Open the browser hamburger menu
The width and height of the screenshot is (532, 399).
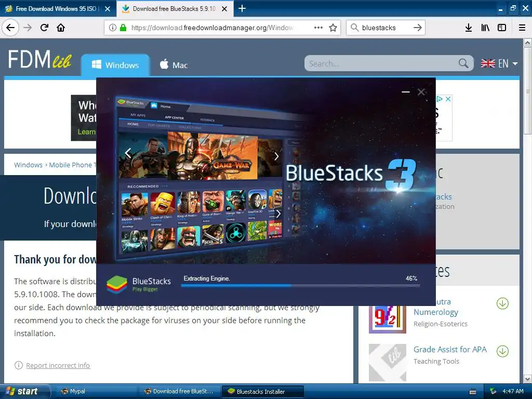coord(522,28)
